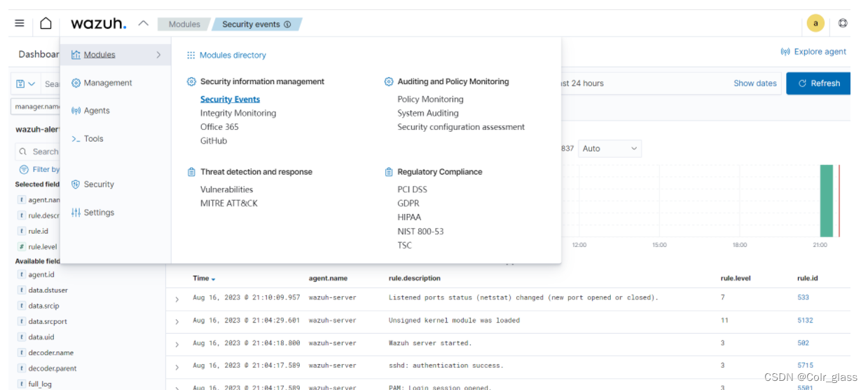The height and width of the screenshot is (390, 868).
Task: Open Security configuration assessment module
Action: click(x=461, y=127)
